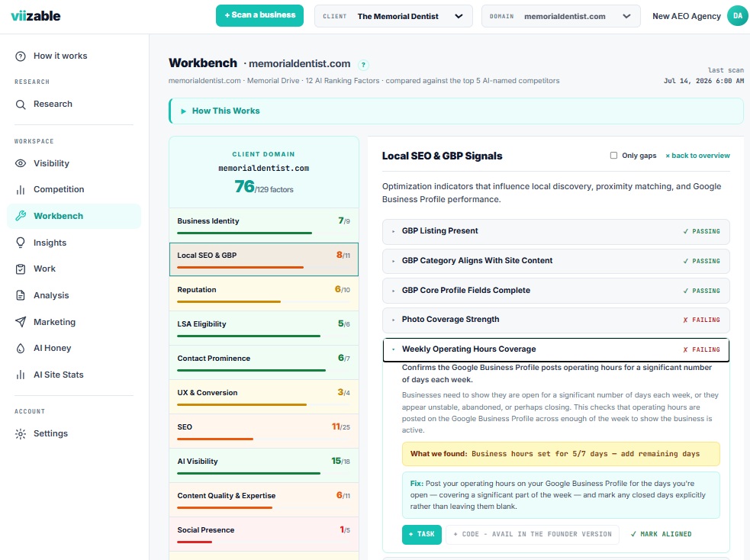The image size is (750, 560).
Task: Click the Visibility eye icon
Action: 21,163
